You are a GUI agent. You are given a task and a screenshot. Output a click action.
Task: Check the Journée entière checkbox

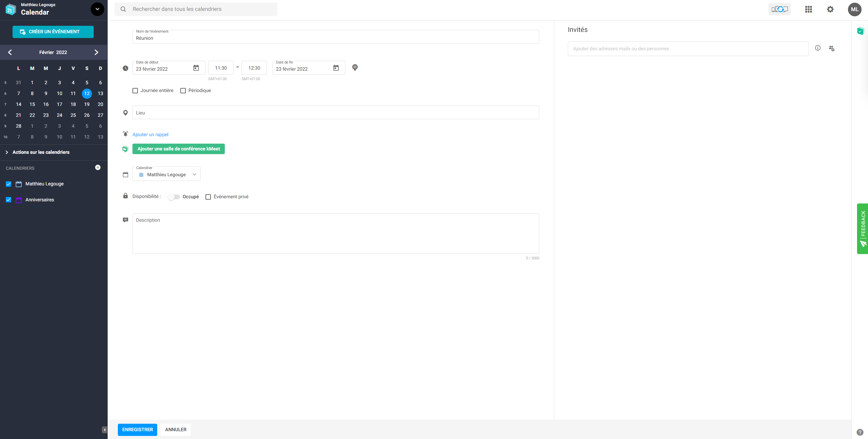[x=135, y=91]
